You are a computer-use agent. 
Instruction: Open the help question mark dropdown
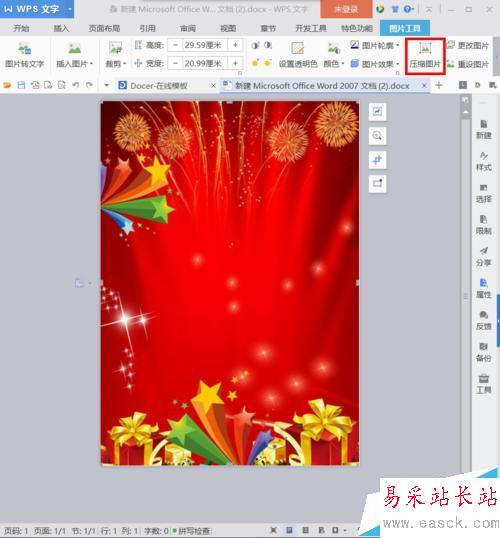click(x=409, y=9)
